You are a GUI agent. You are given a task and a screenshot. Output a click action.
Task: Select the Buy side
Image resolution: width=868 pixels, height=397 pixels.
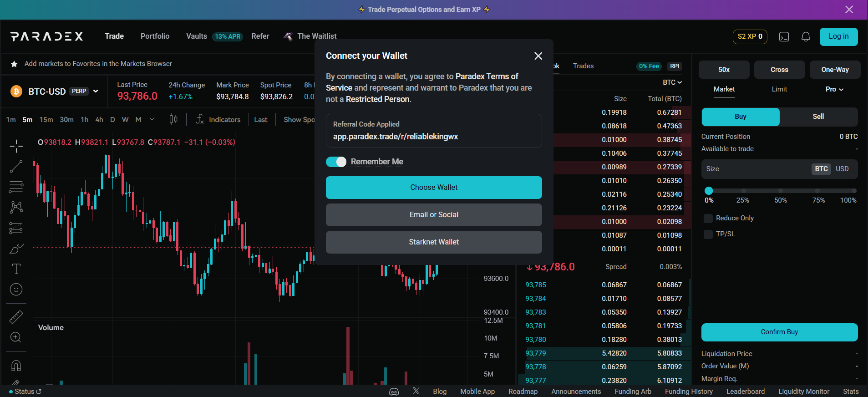click(x=741, y=117)
